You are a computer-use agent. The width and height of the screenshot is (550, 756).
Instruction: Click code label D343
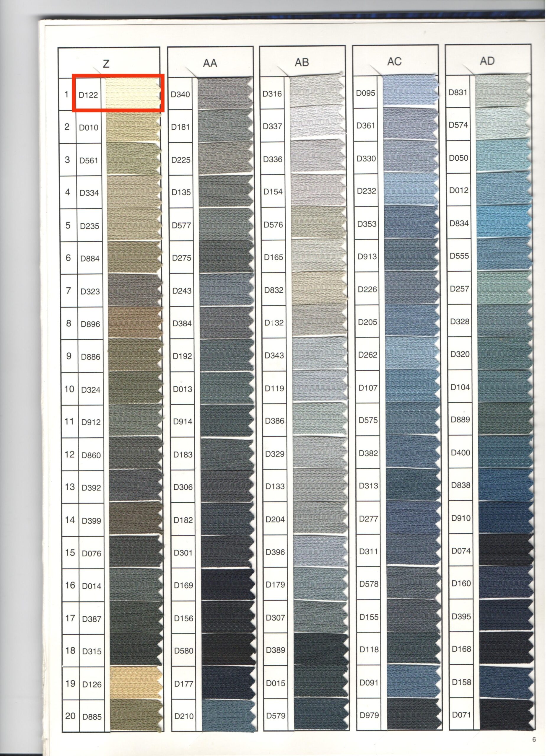coord(274,355)
